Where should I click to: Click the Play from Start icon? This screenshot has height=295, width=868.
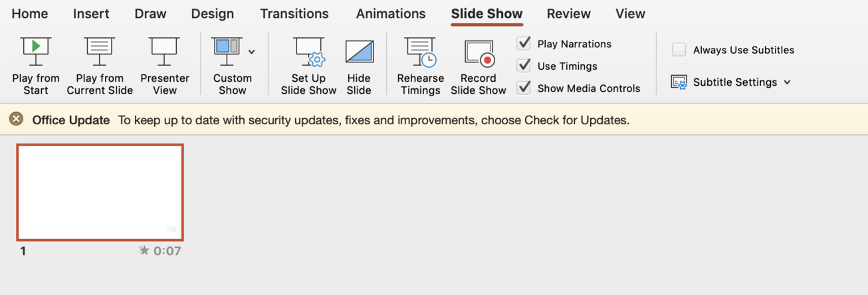(36, 52)
